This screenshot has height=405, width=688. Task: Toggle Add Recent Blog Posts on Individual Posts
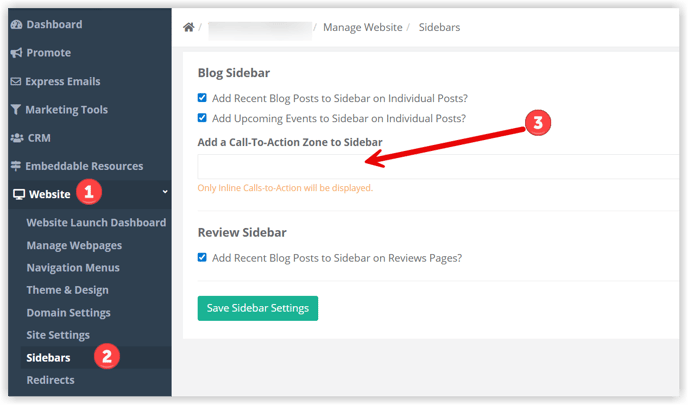(x=202, y=98)
